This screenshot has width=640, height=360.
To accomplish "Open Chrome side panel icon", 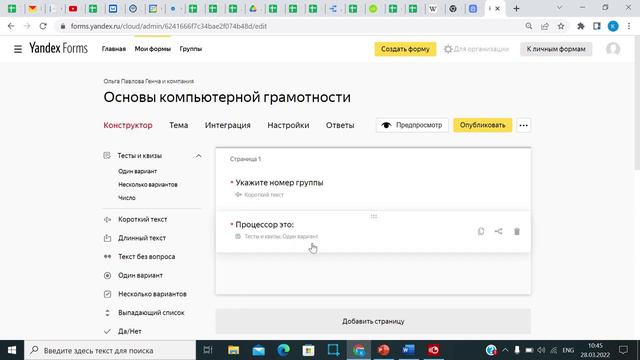I will pos(596,26).
